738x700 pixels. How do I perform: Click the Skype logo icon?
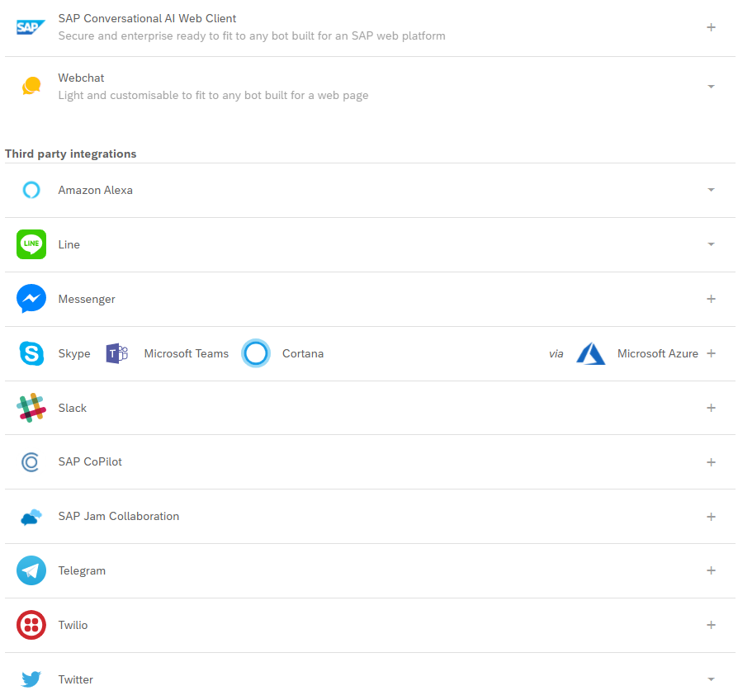[x=31, y=353]
